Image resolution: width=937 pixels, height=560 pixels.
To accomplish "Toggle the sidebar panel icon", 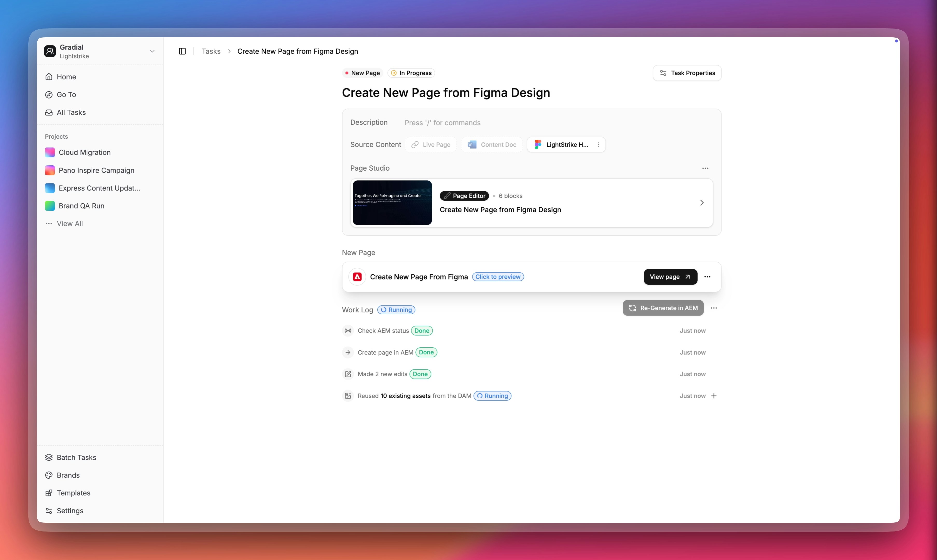I will click(x=182, y=51).
